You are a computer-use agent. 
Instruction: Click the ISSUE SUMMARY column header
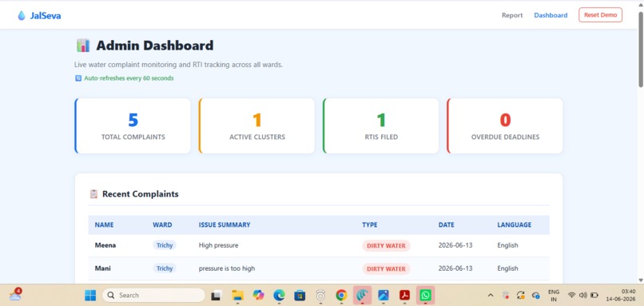[225, 225]
